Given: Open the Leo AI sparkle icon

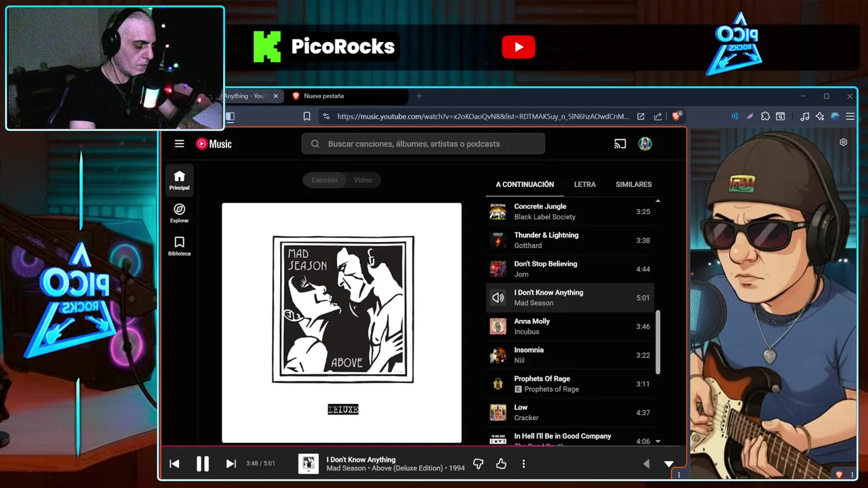Looking at the screenshot, I should pyautogui.click(x=820, y=117).
